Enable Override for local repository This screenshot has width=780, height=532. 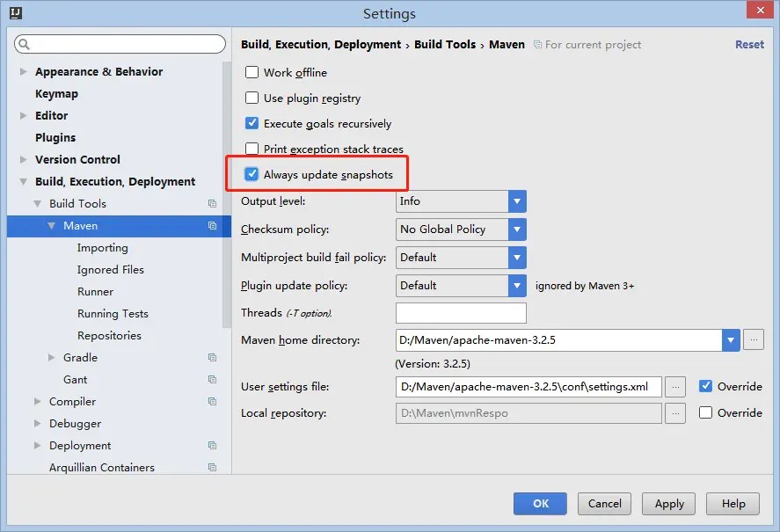point(703,412)
